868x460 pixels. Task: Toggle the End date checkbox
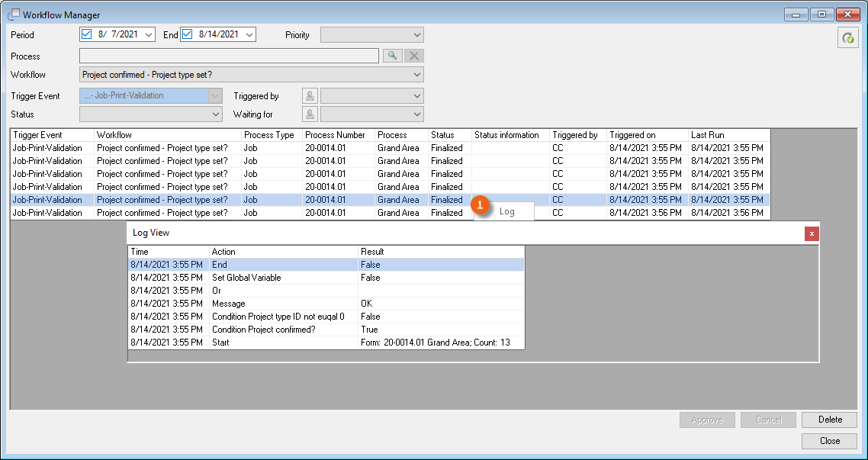(187, 34)
